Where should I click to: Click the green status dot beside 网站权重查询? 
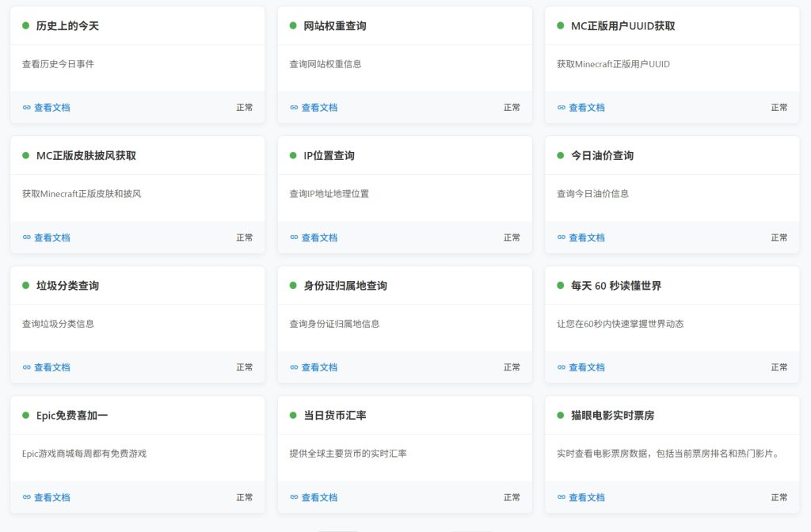tap(293, 25)
